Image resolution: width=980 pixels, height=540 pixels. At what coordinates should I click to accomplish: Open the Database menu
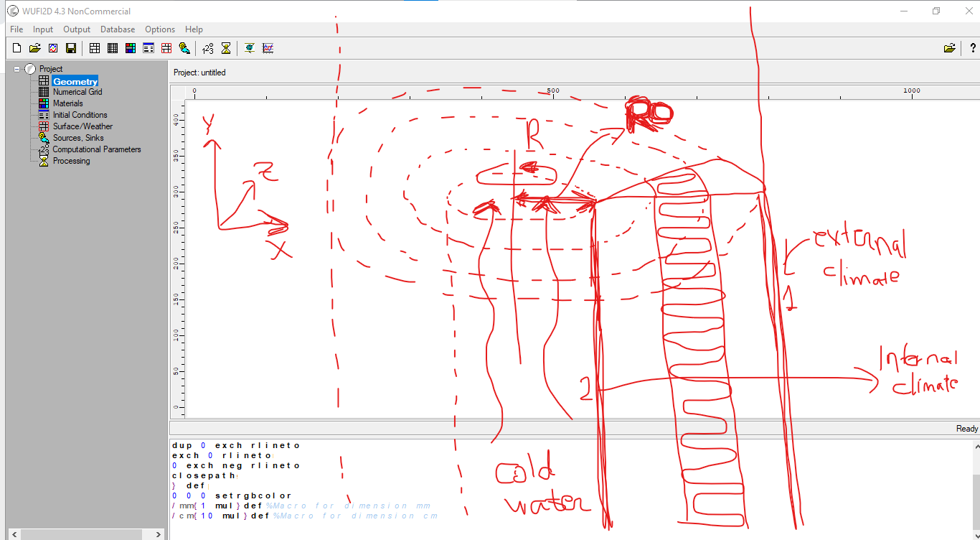click(x=118, y=29)
